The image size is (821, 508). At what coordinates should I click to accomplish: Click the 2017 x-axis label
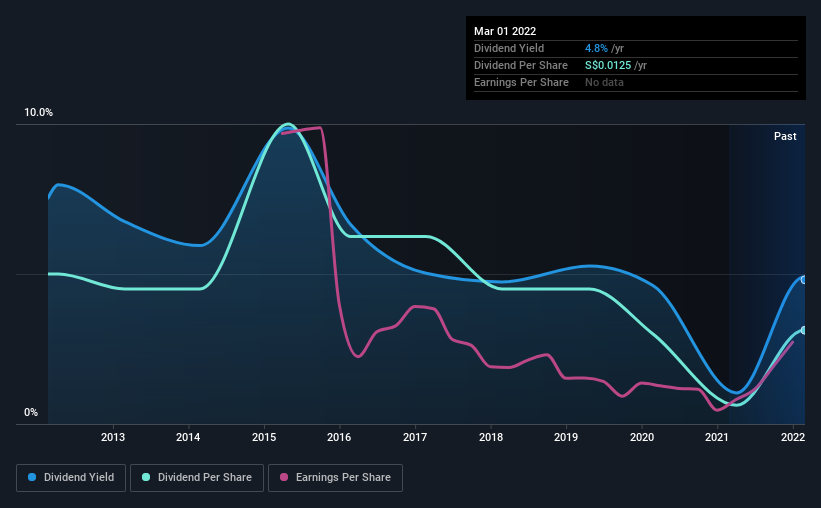pos(415,437)
